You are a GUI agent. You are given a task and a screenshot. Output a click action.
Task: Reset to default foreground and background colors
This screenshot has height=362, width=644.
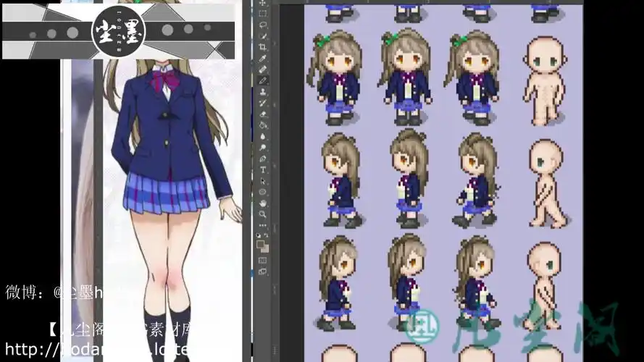[x=259, y=235]
